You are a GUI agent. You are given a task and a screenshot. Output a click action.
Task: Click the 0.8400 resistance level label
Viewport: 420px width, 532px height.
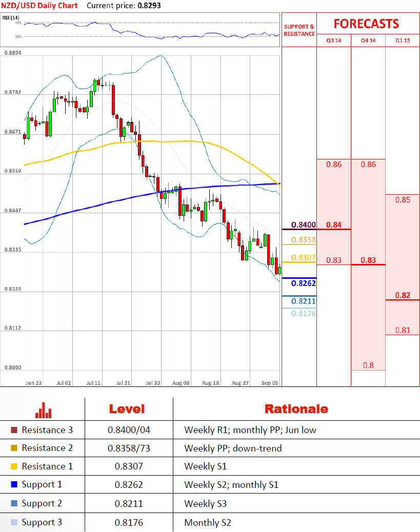pos(304,224)
